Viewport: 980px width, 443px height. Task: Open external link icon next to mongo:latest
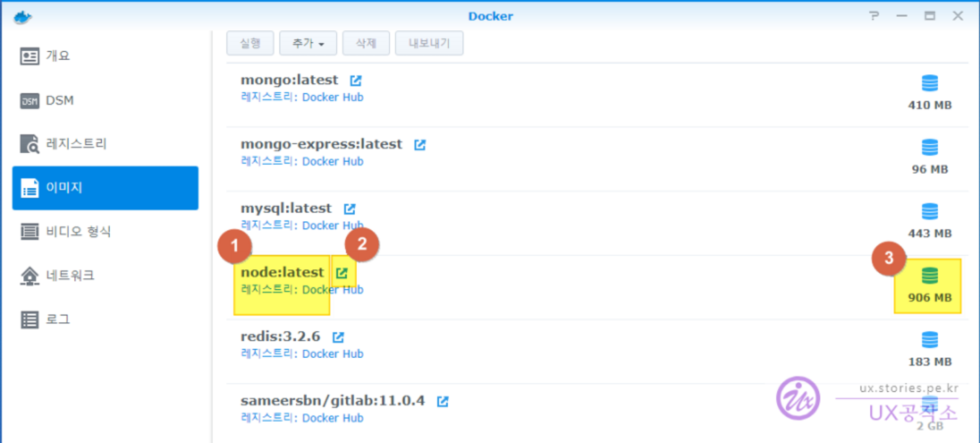coord(355,80)
